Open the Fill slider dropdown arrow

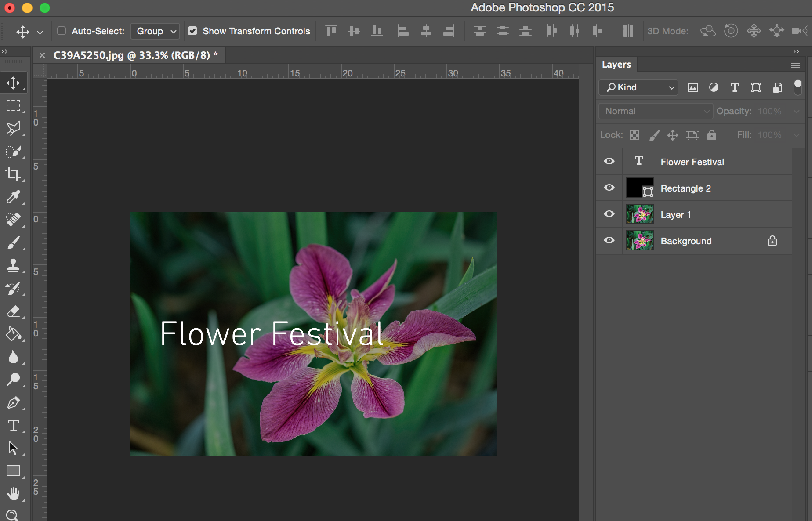[x=796, y=135]
